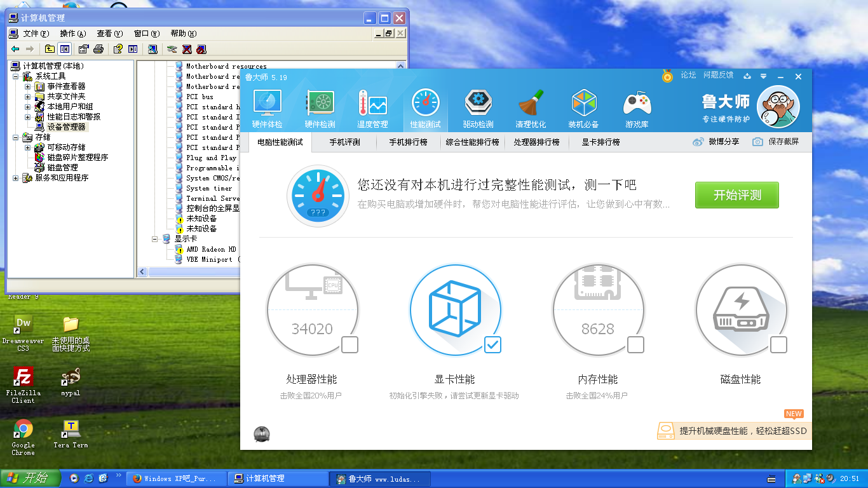
Task: Click the uninstall device red-X icon
Action: click(187, 49)
